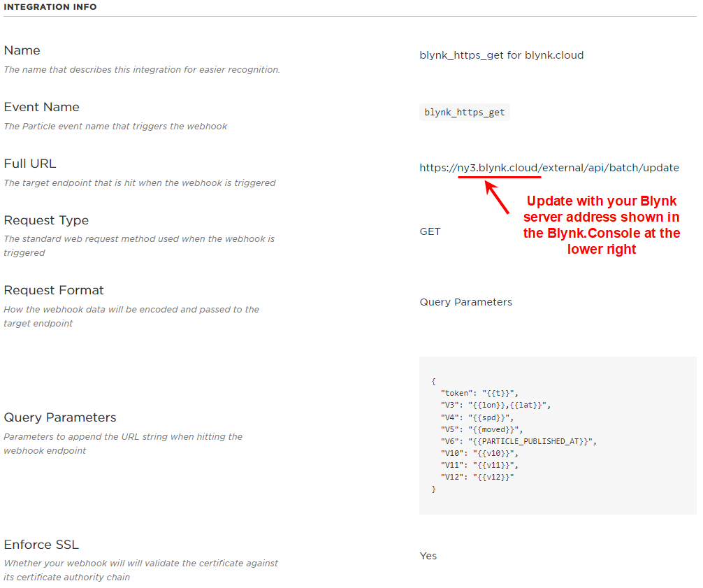Click description 'Whether your webhook will will validate'
Screen dimensions: 703x588
(140, 570)
